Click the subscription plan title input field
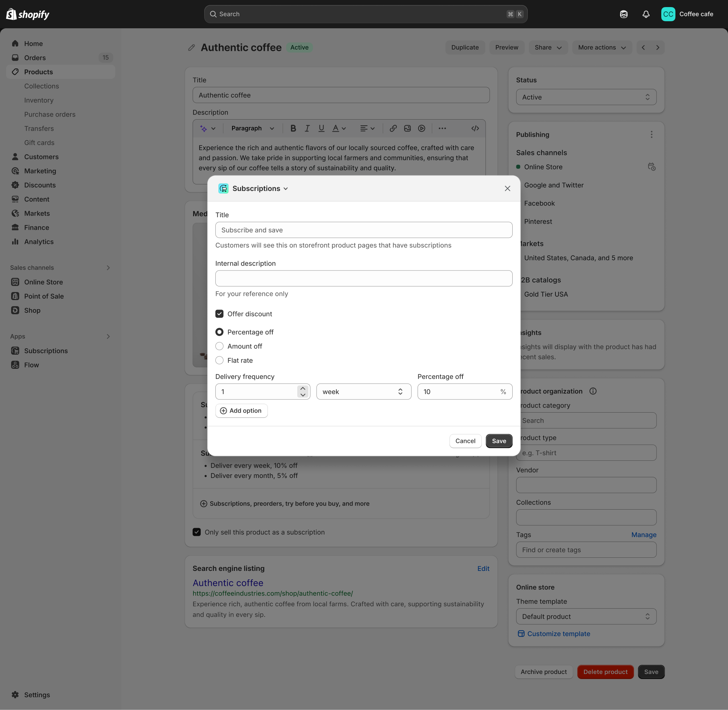 [x=364, y=229]
